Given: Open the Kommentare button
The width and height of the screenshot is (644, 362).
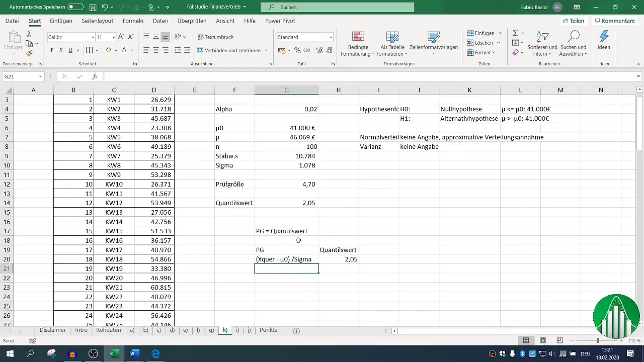Looking at the screenshot, I should pos(614,21).
